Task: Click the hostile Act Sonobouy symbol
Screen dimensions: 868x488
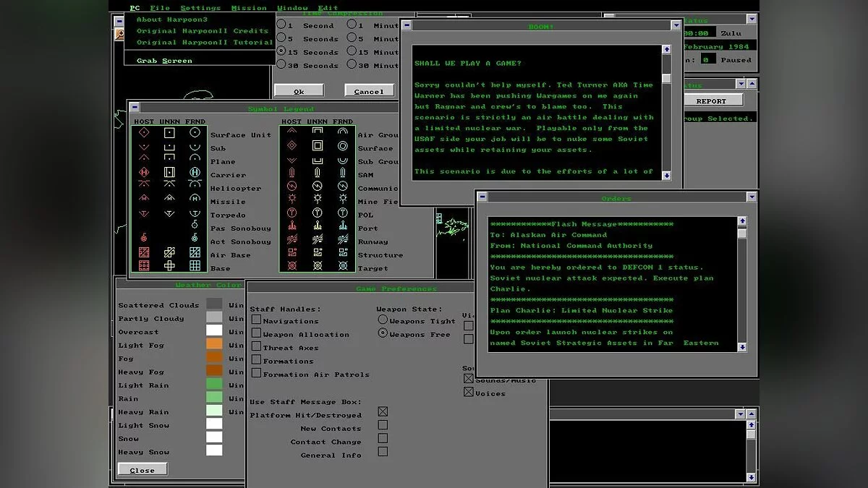Action: pyautogui.click(x=144, y=238)
